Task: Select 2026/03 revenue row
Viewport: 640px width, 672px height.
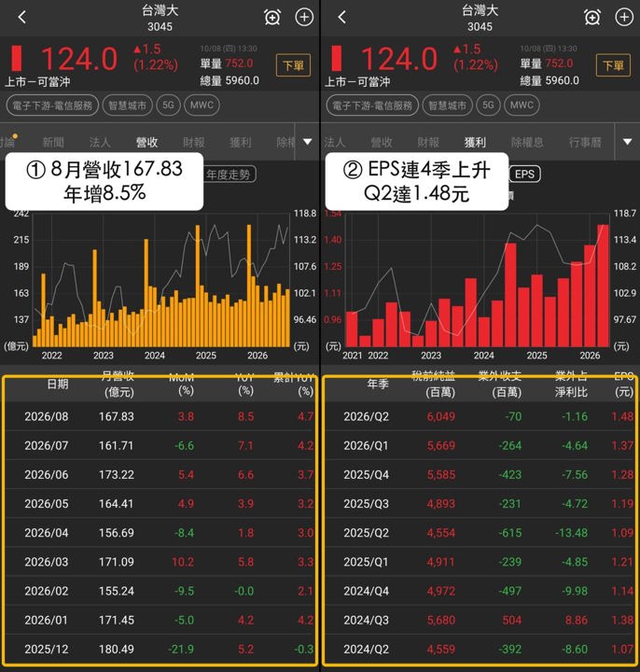Action: [x=160, y=562]
